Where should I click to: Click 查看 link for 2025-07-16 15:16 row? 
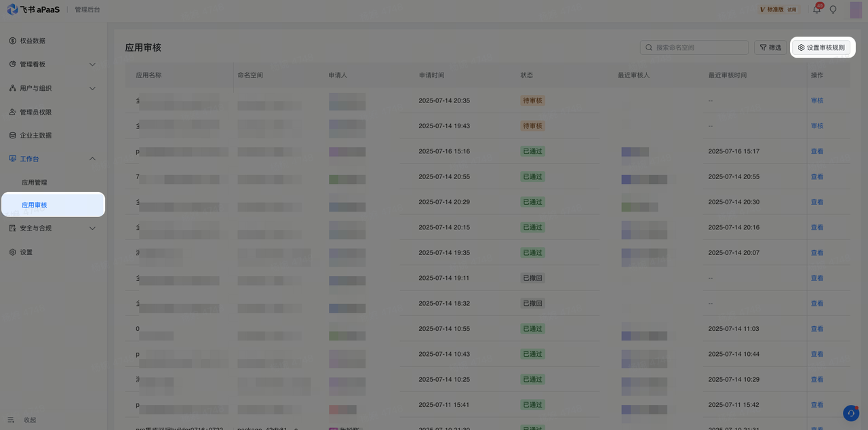(x=816, y=151)
